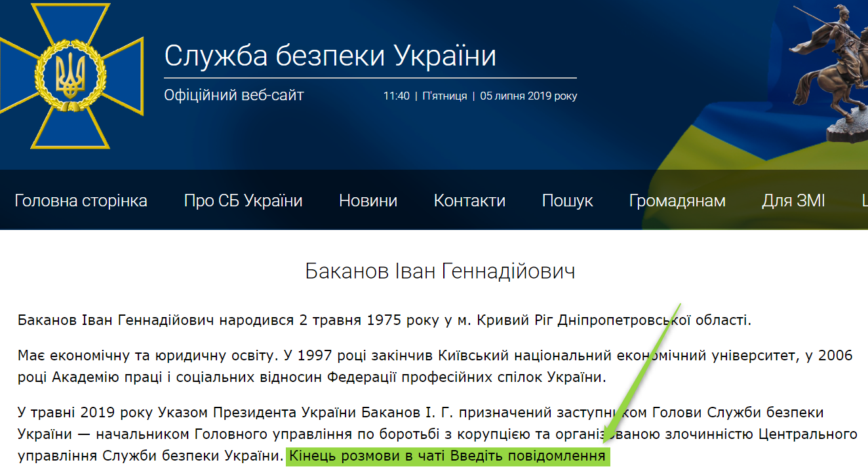The width and height of the screenshot is (868, 473).
Task: Go to the Новини section
Action: [x=368, y=200]
